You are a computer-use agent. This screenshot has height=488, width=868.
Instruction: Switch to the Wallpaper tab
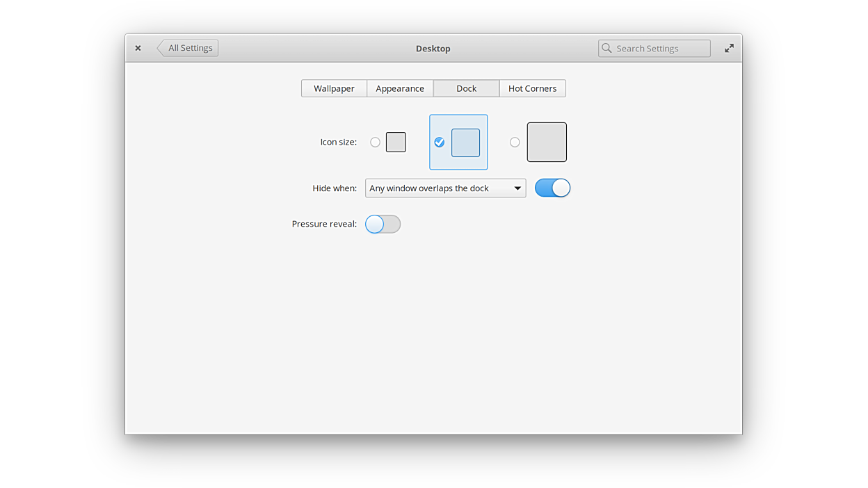click(334, 88)
